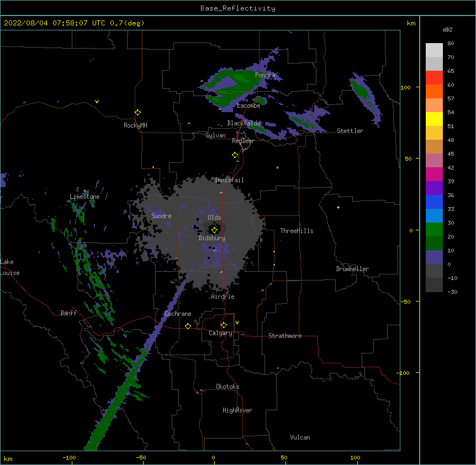476x465 pixels.
Task: Click the Olds town label
Action: point(214,218)
